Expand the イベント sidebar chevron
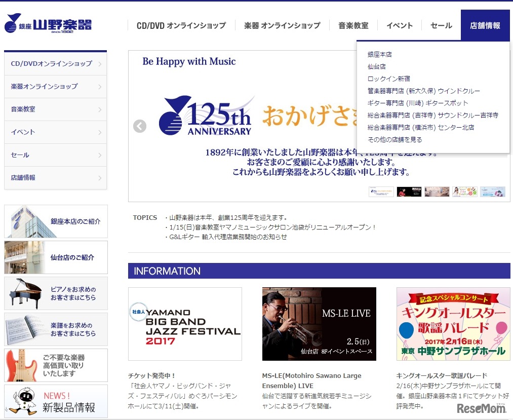This screenshot has height=420, width=513. pyautogui.click(x=101, y=132)
